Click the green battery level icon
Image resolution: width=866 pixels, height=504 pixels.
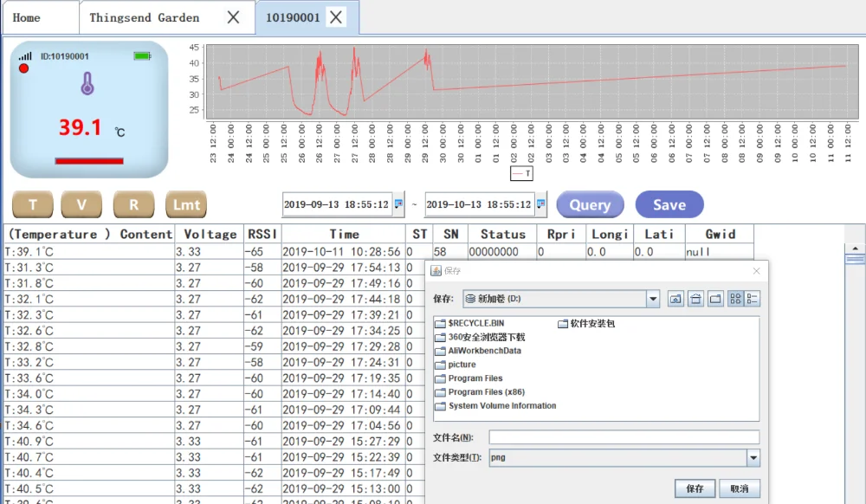click(142, 56)
